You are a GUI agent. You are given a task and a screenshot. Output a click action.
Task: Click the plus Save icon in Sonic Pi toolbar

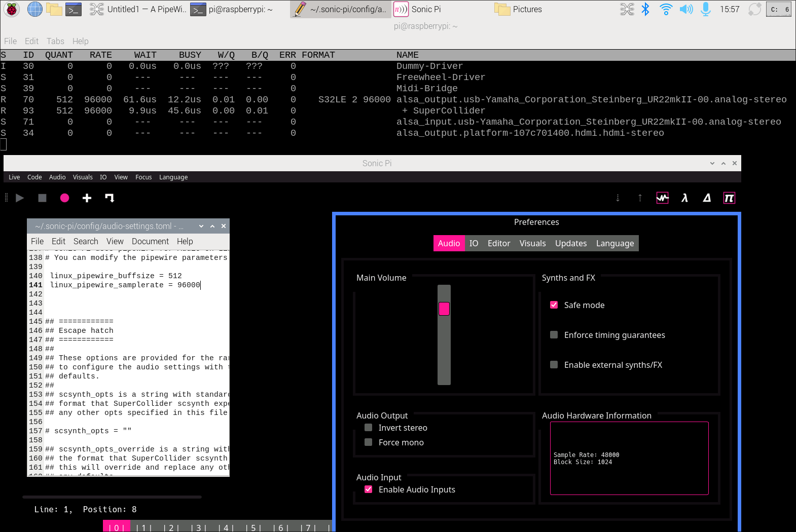[x=87, y=198]
